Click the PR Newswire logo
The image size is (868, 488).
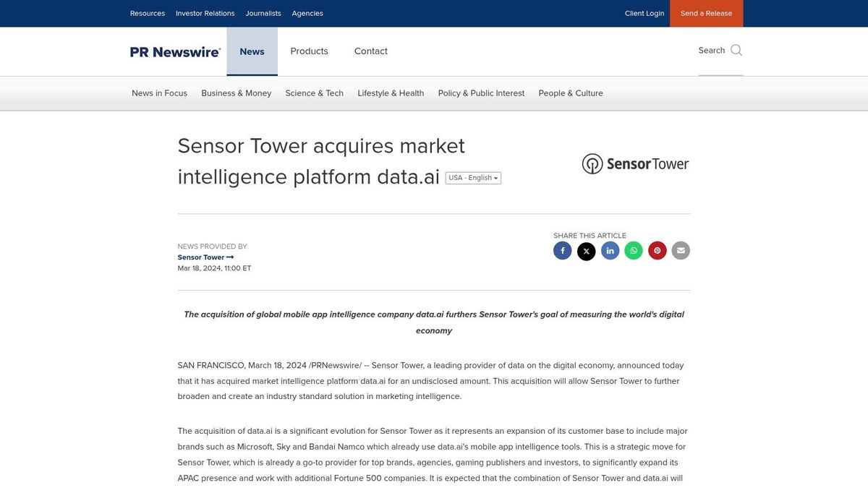(175, 51)
